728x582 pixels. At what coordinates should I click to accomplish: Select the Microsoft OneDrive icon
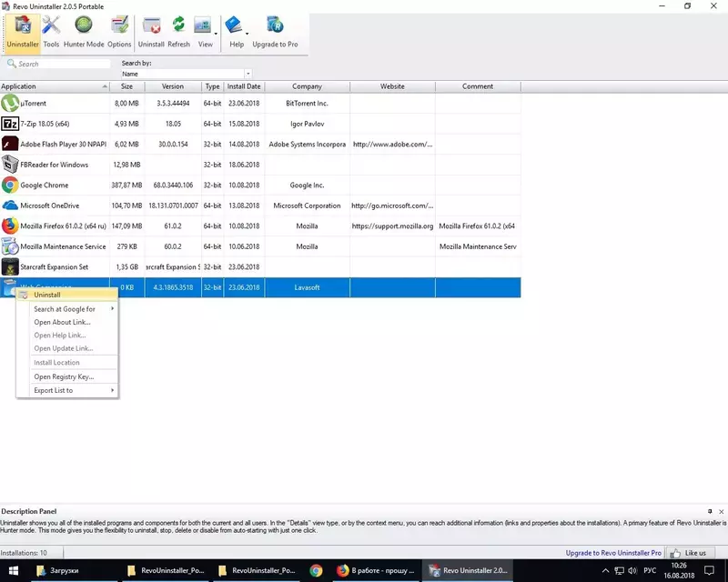click(x=10, y=206)
